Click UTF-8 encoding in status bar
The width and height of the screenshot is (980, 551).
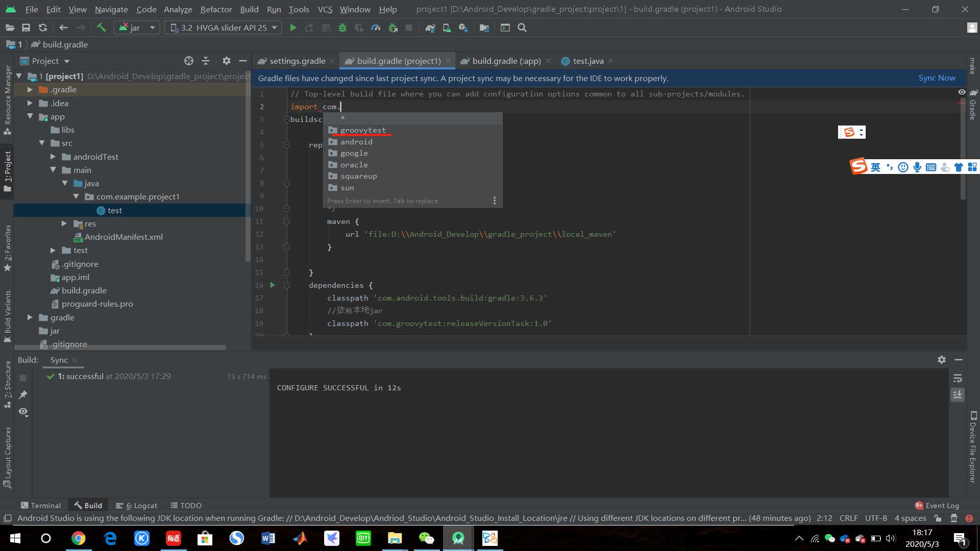click(x=876, y=518)
